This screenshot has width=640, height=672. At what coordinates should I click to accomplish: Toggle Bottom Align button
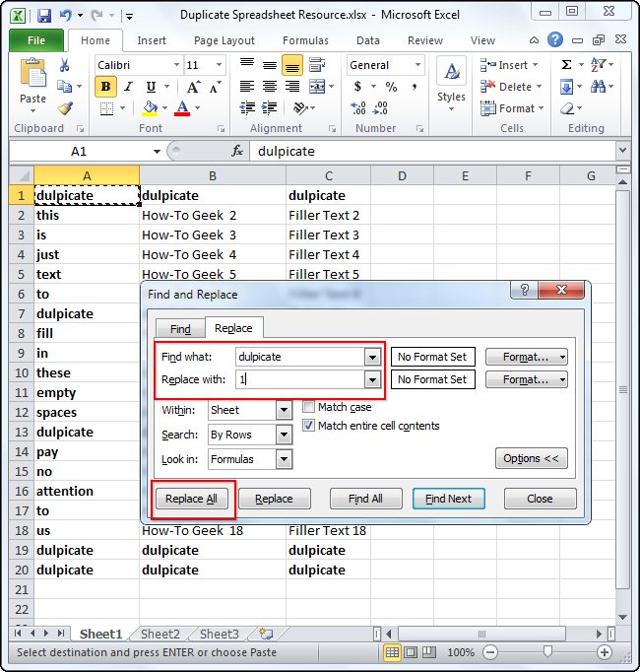coord(292,65)
